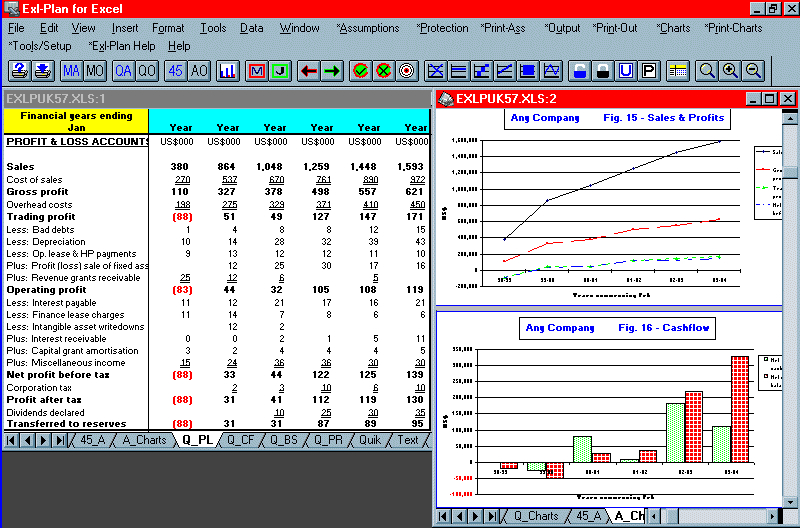Image resolution: width=800 pixels, height=528 pixels.
Task: Expand the *Charts menu
Action: [674, 28]
